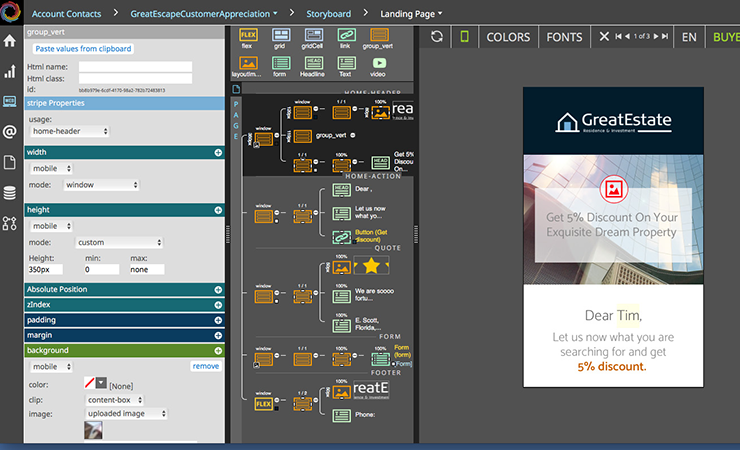Click the Html name input field
This screenshot has height=450, width=740.
coord(135,67)
